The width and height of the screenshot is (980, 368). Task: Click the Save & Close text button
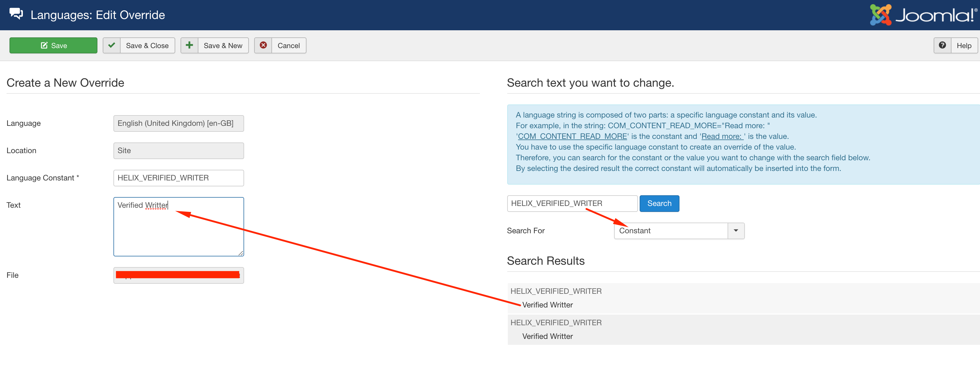(x=147, y=46)
